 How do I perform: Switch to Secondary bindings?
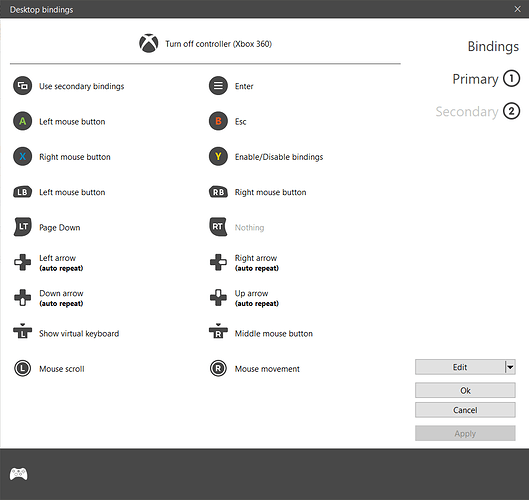pos(477,111)
